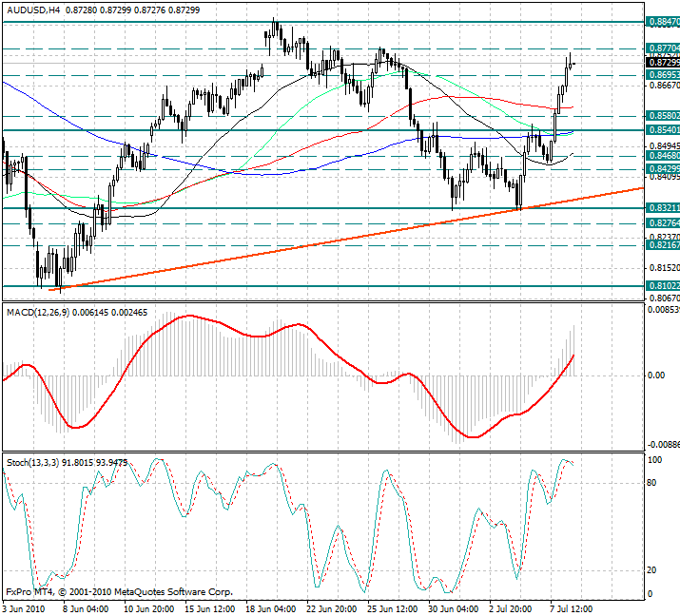Viewport: 680px width, 616px height.
Task: Click the Stochastic 80 level axis label
Action: [651, 483]
